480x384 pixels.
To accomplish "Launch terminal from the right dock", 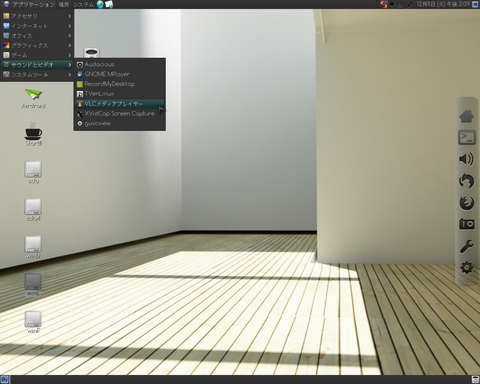I will click(x=466, y=137).
